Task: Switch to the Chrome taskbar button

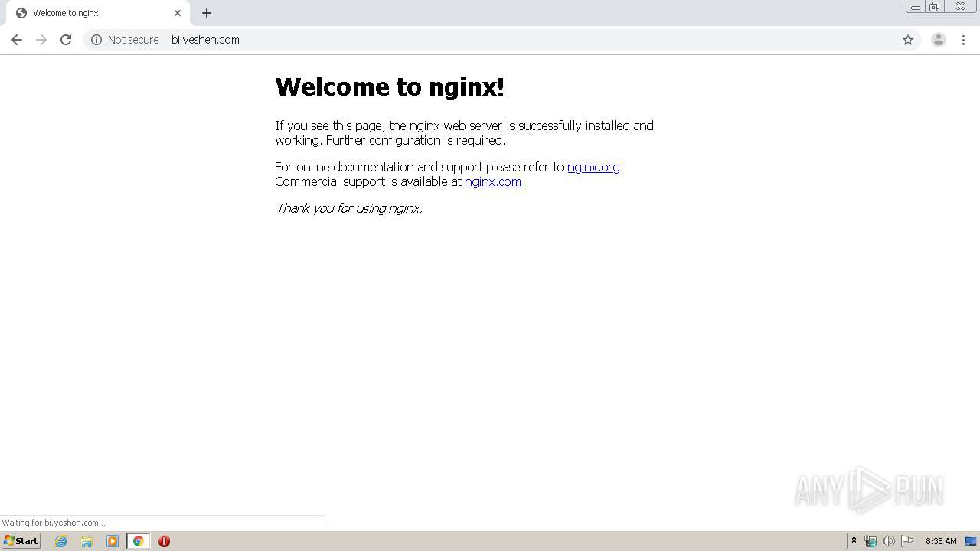Action: (138, 541)
